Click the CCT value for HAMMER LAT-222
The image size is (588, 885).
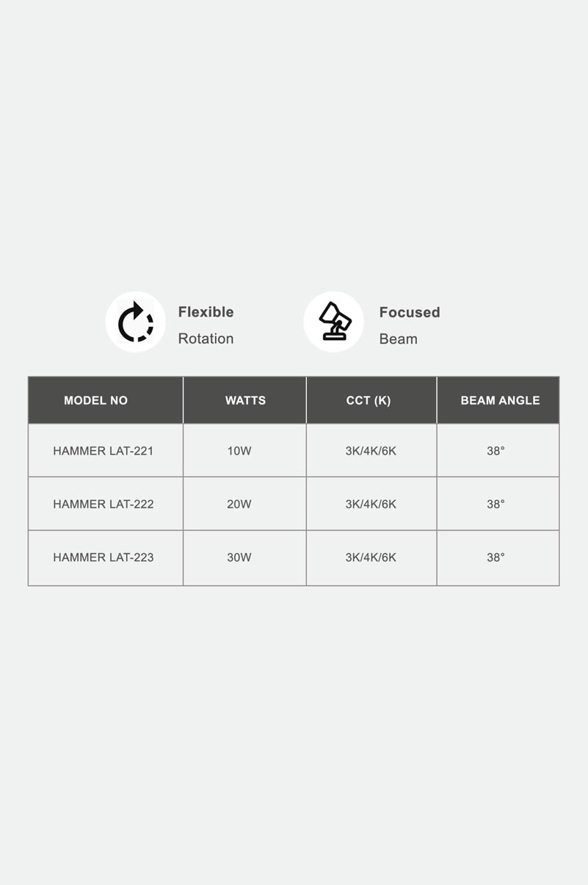point(371,505)
